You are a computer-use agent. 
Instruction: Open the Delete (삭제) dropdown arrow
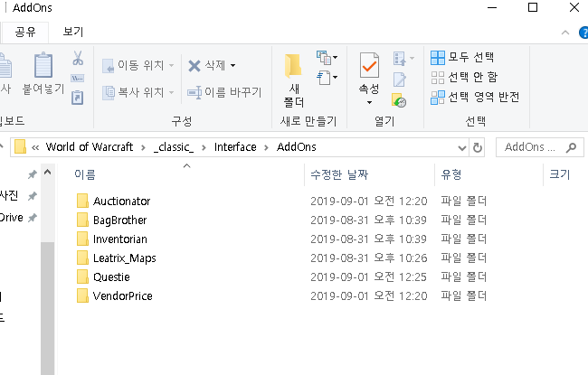coord(232,66)
